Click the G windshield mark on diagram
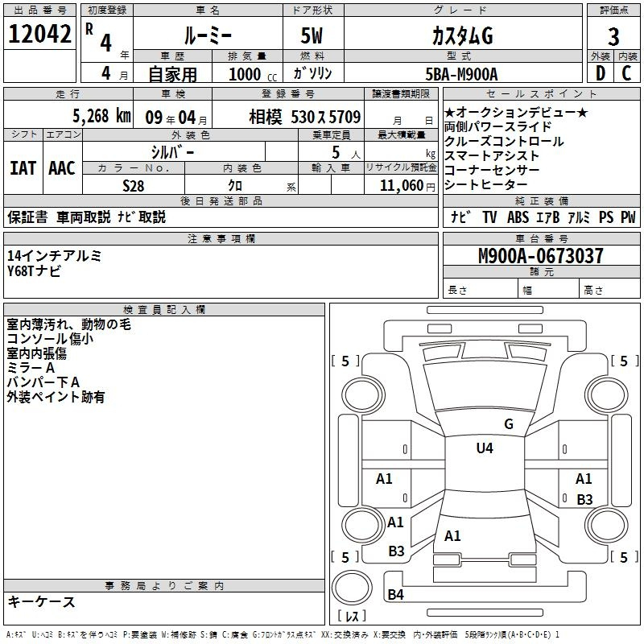The width and height of the screenshot is (644, 644). point(509,424)
